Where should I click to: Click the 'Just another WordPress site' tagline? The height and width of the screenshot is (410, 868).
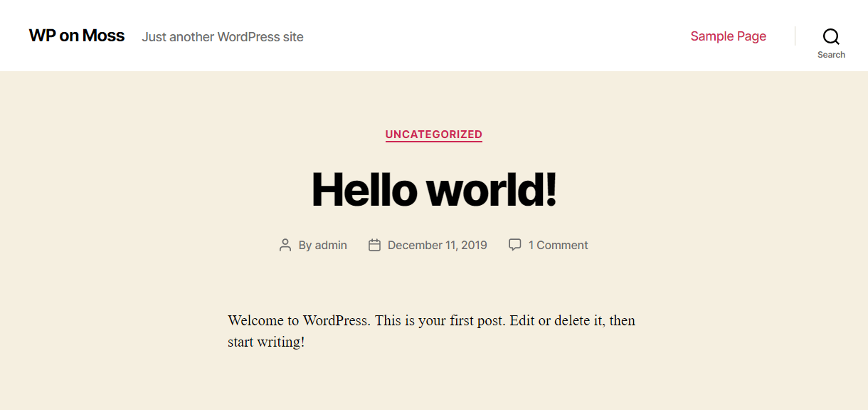click(223, 37)
